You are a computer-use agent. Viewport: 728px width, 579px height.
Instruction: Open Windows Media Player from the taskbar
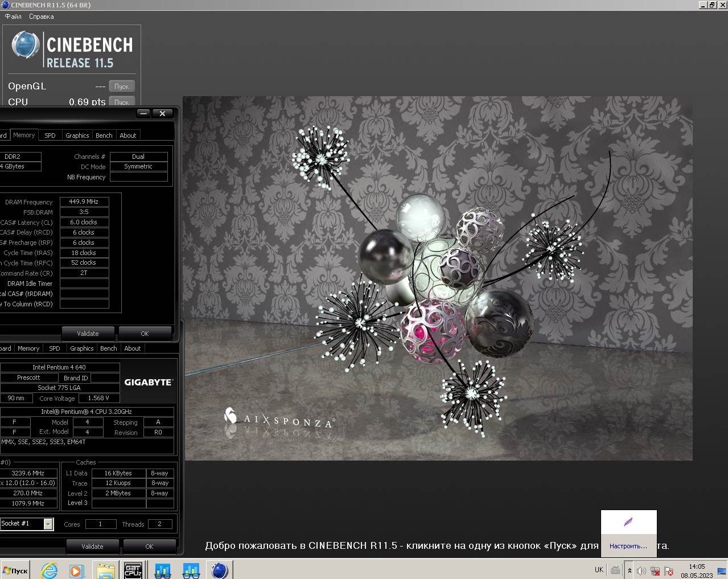76,570
